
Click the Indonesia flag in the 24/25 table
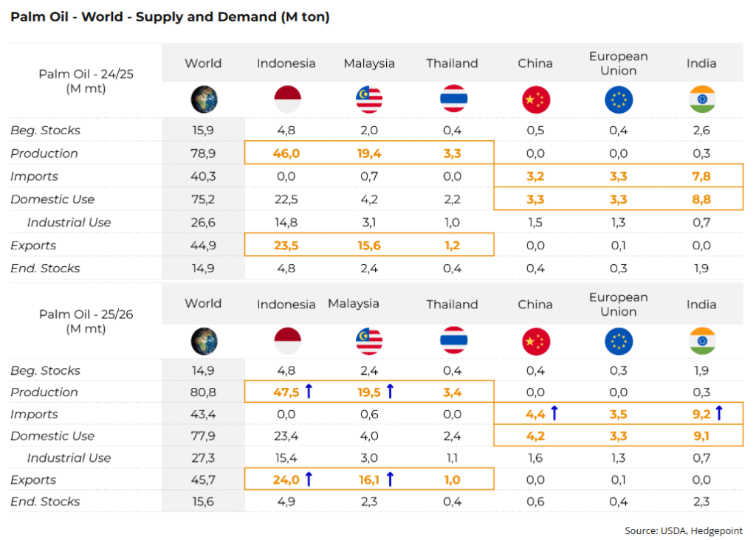pos(286,100)
